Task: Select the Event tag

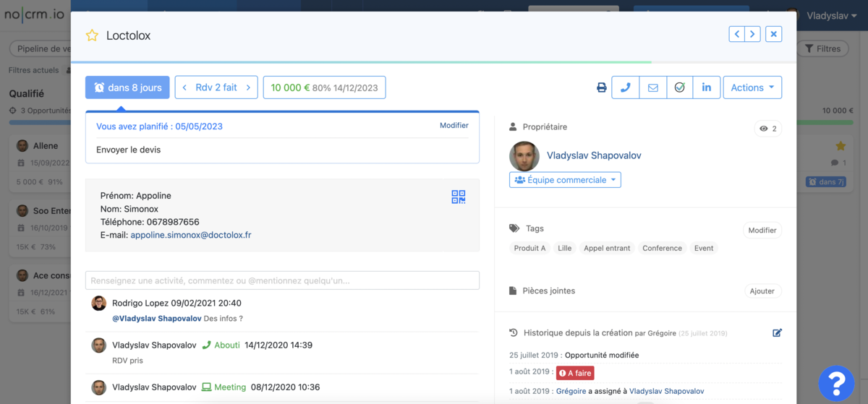Action: [704, 248]
